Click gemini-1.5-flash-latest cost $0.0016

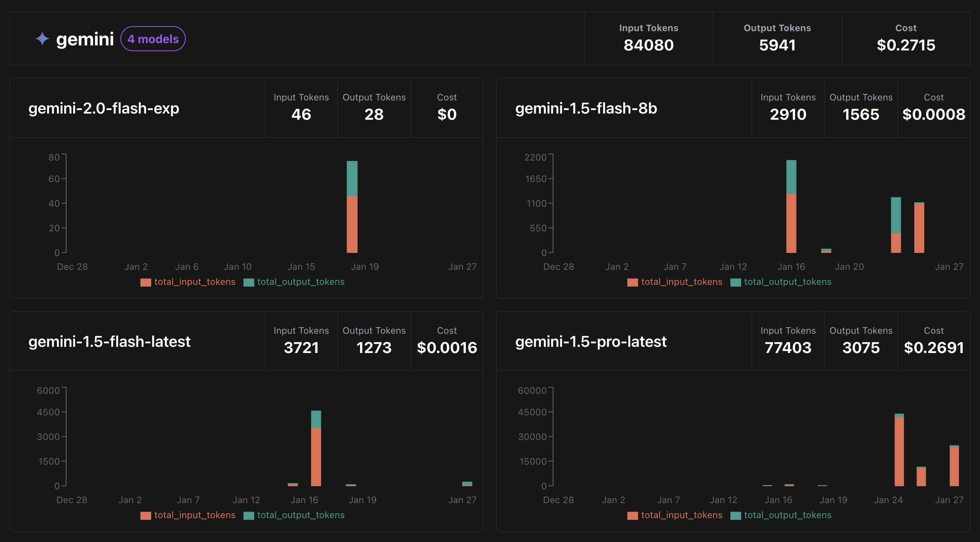(447, 348)
